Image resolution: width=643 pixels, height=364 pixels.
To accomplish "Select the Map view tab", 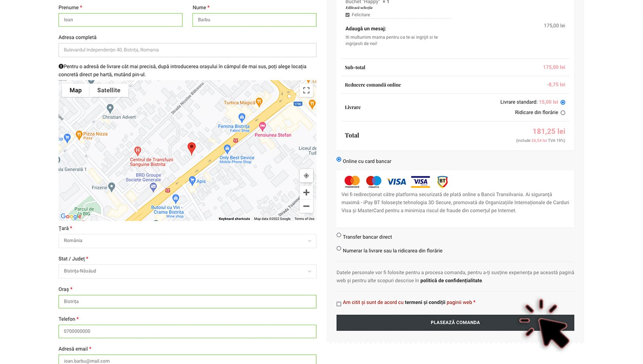I will click(x=76, y=90).
